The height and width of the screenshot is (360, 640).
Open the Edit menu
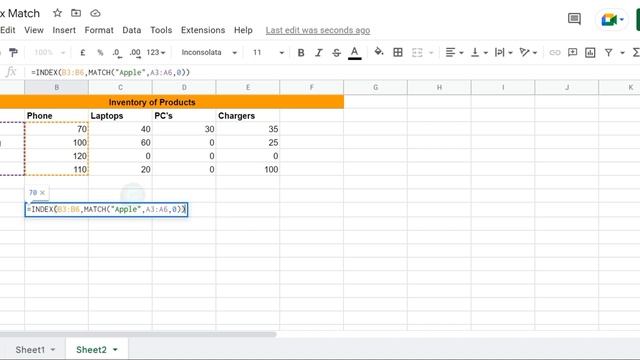tap(8, 30)
